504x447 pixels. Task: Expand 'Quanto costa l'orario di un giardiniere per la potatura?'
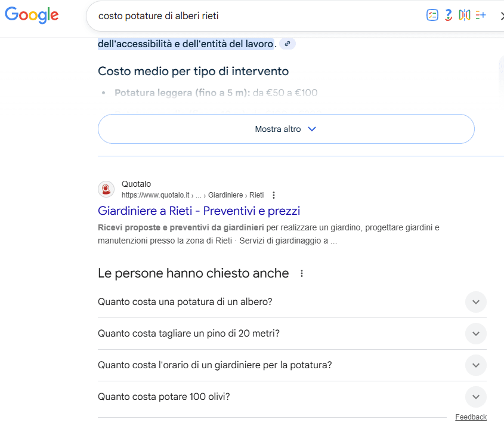click(475, 365)
